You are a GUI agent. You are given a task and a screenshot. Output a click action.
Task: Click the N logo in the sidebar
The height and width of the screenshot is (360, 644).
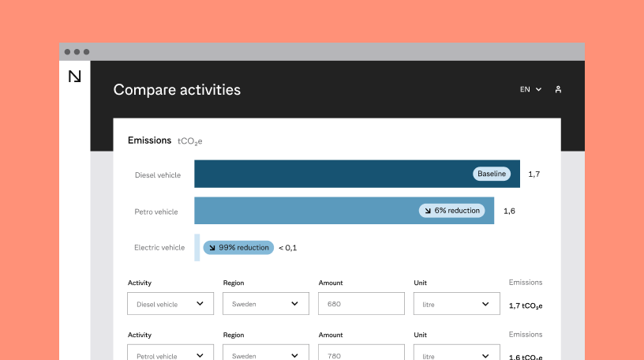tap(75, 77)
